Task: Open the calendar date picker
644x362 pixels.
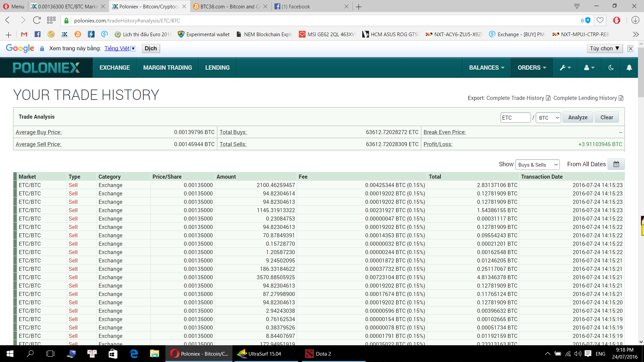Action: (x=616, y=164)
